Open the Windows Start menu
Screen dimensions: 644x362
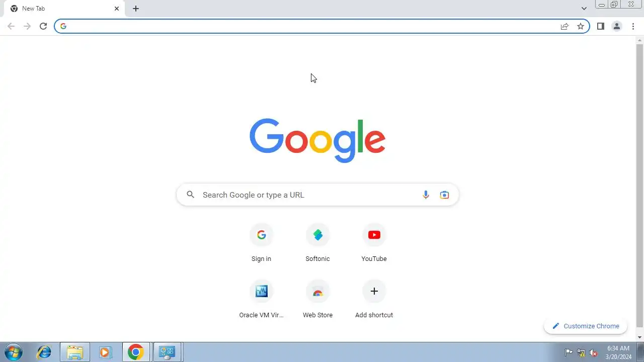[13, 352]
